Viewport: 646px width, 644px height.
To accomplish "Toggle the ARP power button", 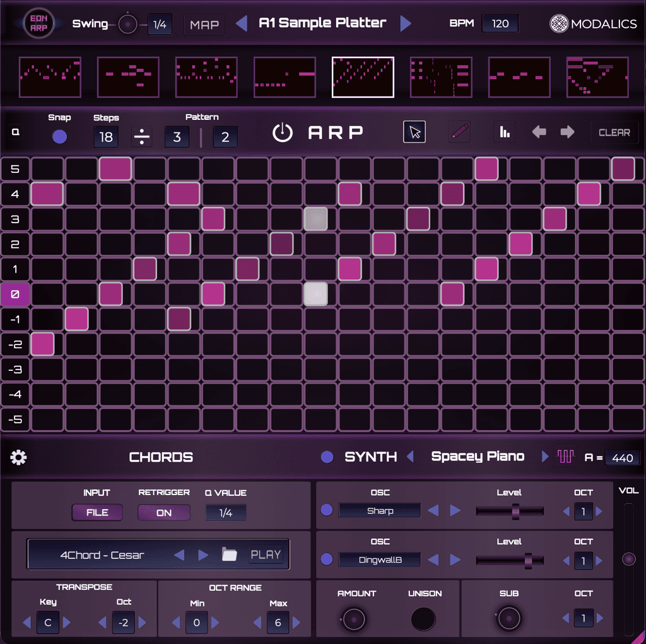I will coord(282,132).
